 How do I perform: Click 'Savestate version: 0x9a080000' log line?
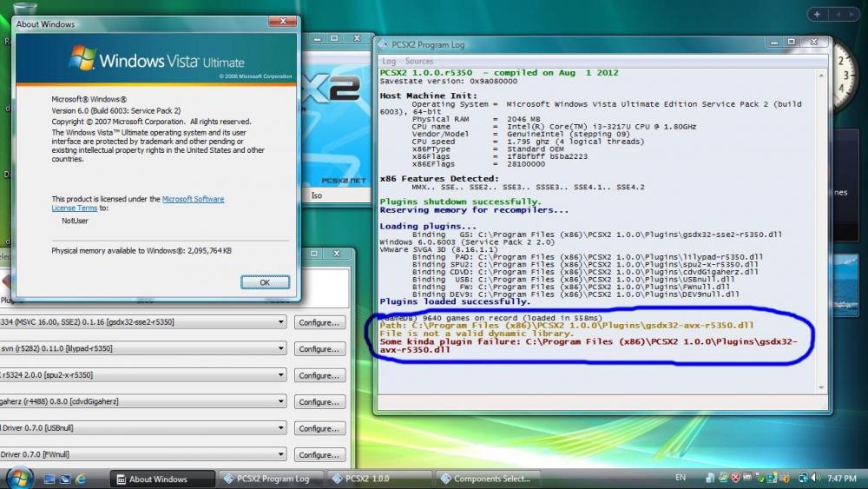449,81
